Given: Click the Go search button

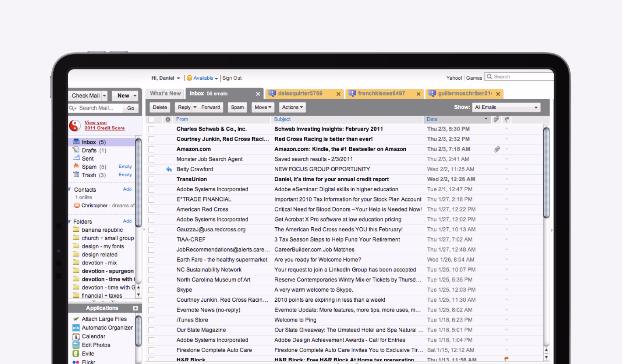Looking at the screenshot, I should point(131,108).
